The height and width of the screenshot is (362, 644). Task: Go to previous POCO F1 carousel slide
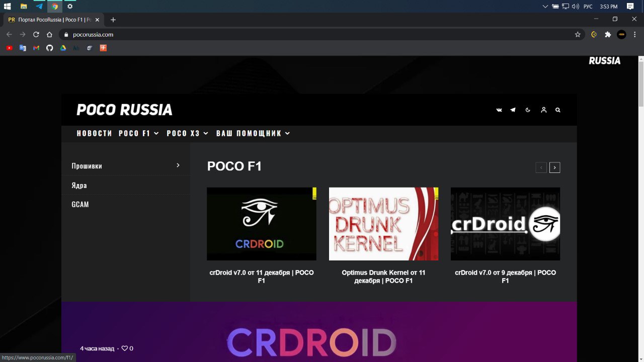coord(541,167)
